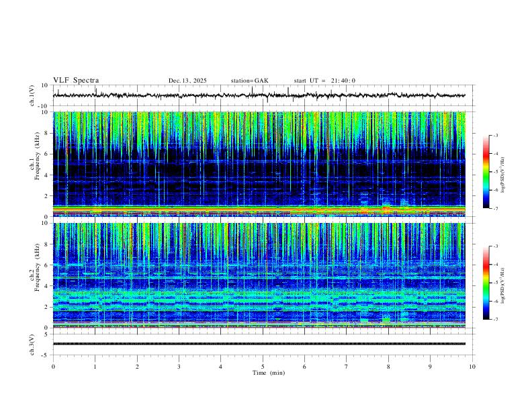Click the "-4" label on ch.2 colorbar

pos(496,265)
